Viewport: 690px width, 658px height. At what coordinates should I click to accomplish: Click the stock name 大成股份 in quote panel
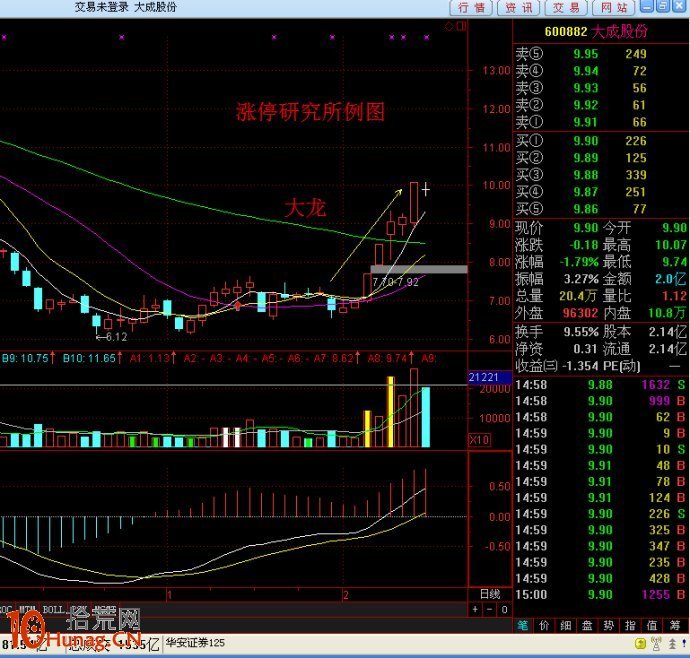coord(619,31)
